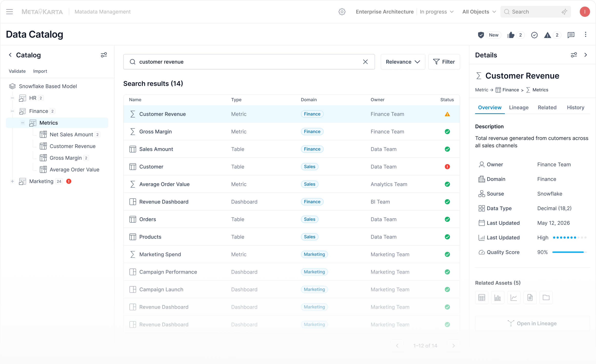Open catalog panel settings sliders icon

104,55
